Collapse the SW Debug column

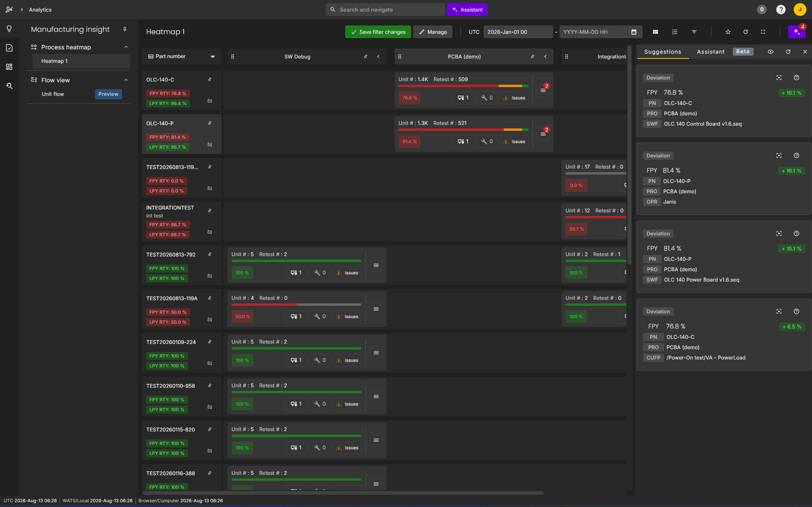click(x=379, y=56)
